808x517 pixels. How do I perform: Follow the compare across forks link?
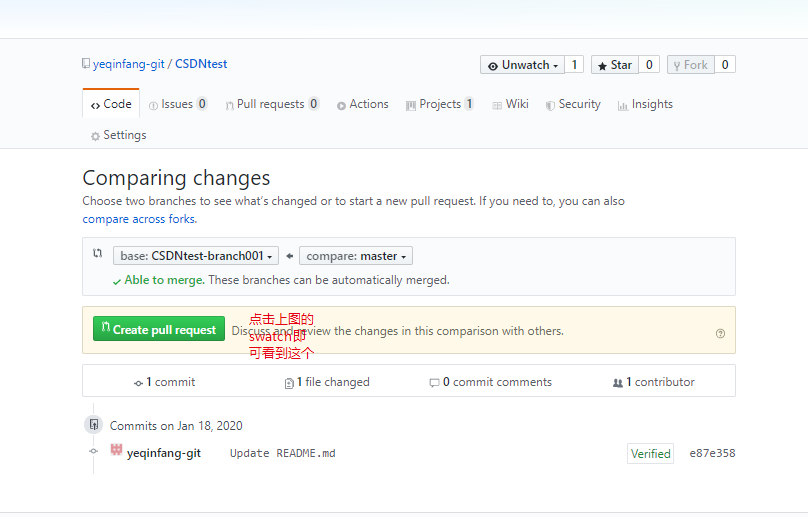[x=139, y=219]
